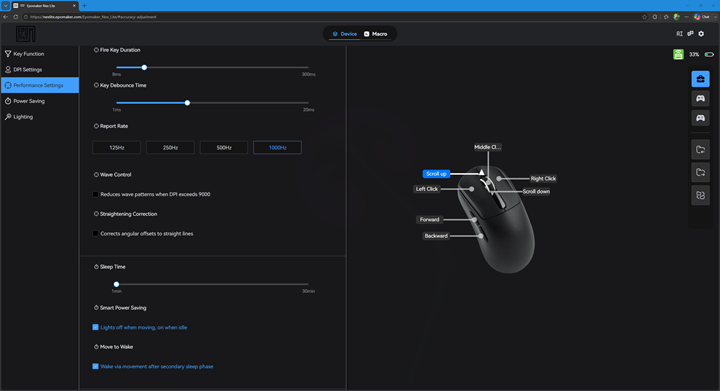The width and height of the screenshot is (720, 391).
Task: Open the browser profile avatar icon
Action: pyautogui.click(x=676, y=17)
